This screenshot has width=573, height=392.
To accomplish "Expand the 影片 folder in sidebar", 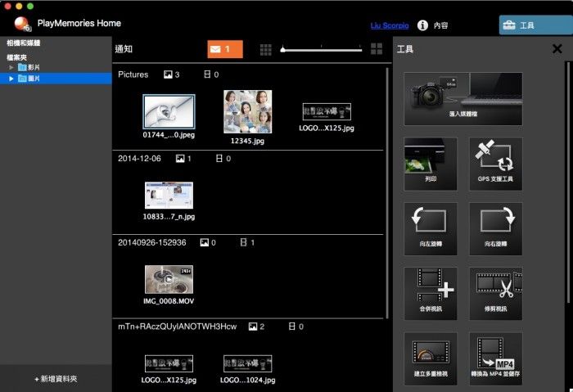I will pos(11,67).
